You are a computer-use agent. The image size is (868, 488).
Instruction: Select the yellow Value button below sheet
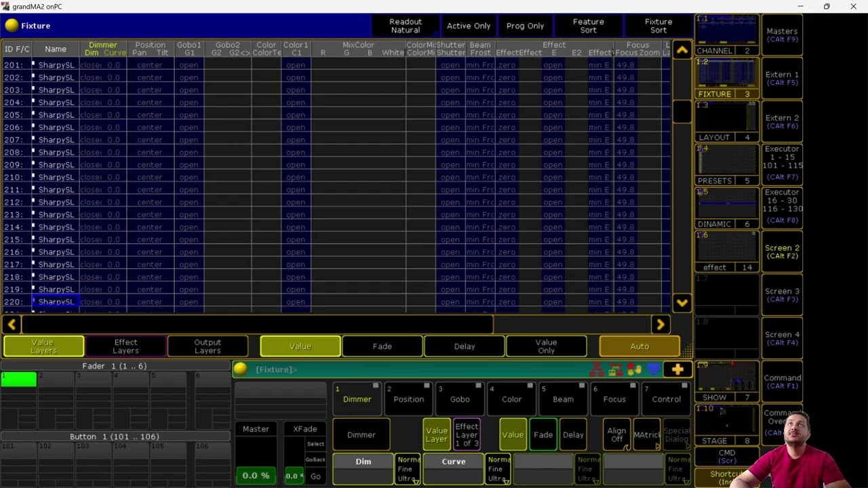coord(300,346)
